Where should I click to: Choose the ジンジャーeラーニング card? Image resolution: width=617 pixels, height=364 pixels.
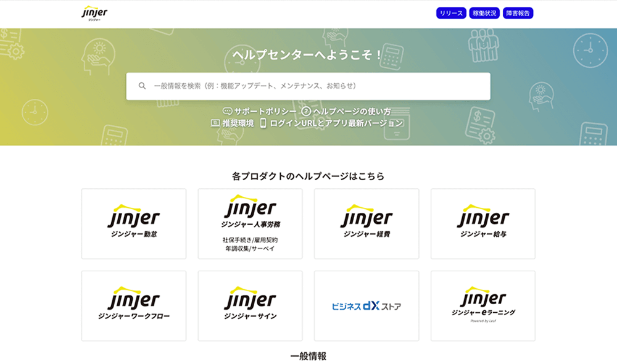483,305
